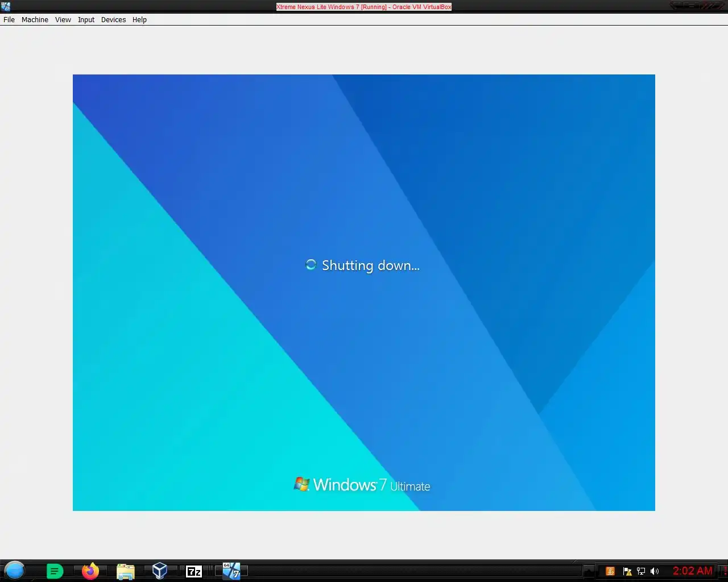Open the View menu
The width and height of the screenshot is (728, 582).
(x=63, y=19)
